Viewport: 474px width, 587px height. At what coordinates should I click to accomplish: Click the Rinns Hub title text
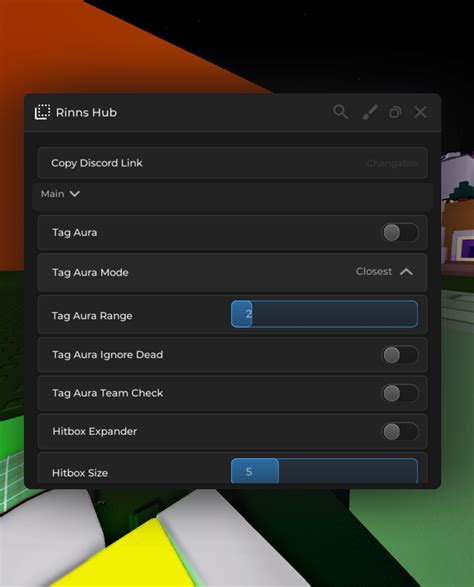(x=86, y=112)
